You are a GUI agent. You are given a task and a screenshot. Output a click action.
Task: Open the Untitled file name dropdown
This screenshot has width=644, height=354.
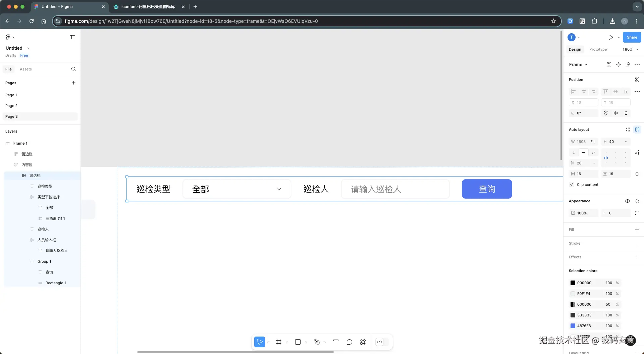(x=29, y=48)
